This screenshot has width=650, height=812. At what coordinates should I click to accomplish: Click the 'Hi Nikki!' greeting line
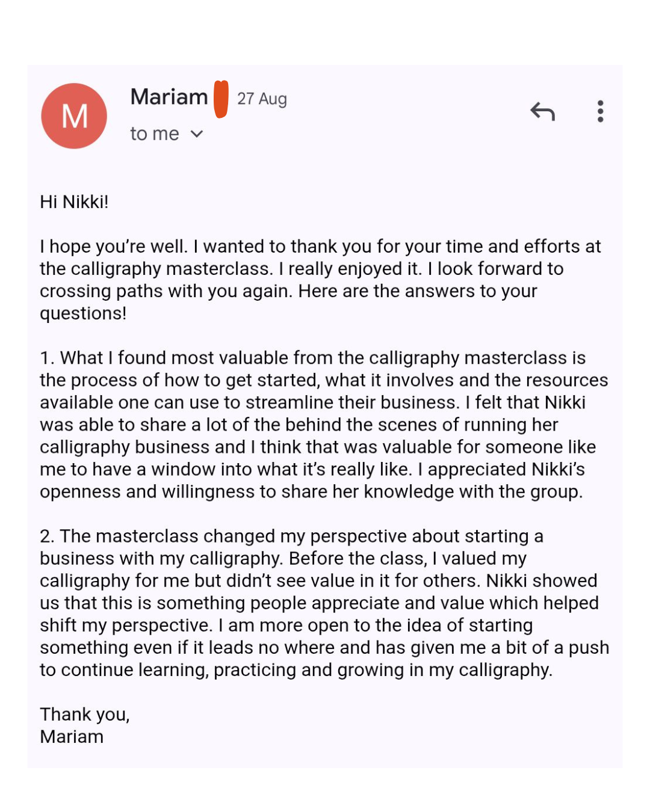click(74, 201)
